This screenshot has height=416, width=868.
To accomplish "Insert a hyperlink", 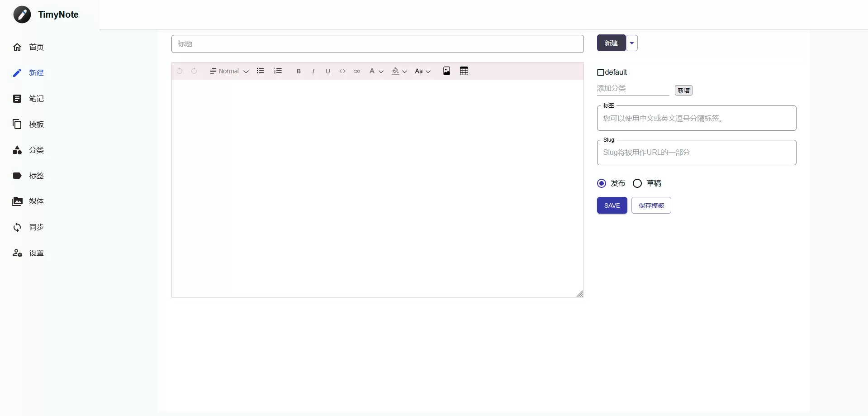I will click(357, 71).
